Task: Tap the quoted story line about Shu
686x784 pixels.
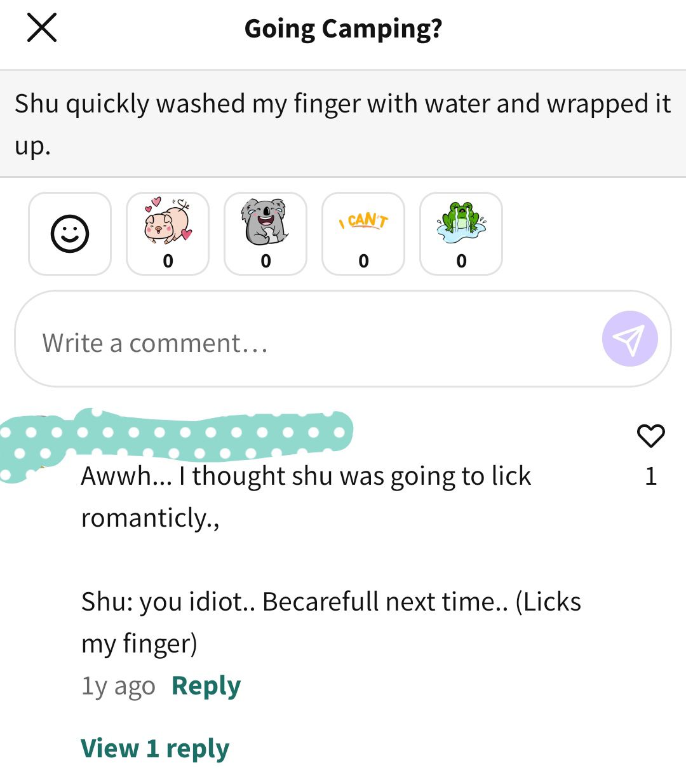Action: (343, 124)
